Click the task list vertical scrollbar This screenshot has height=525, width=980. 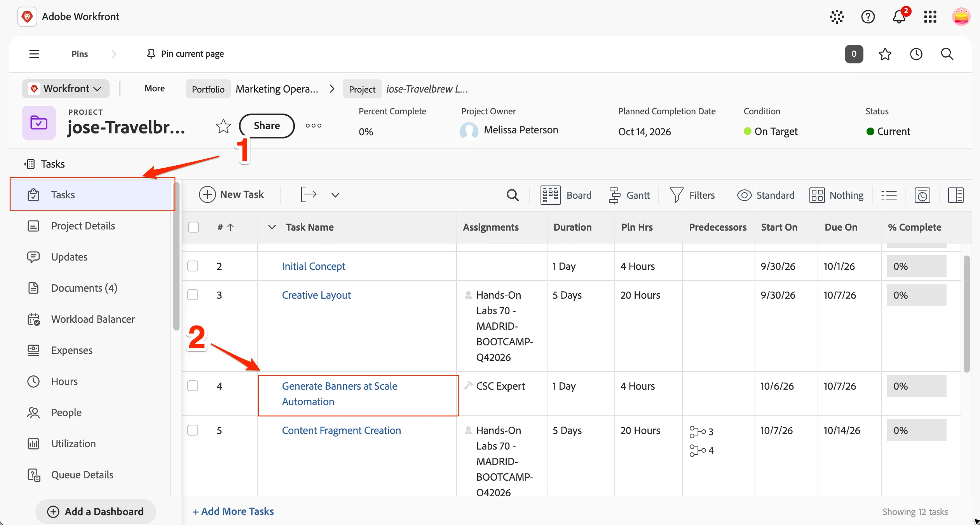967,314
